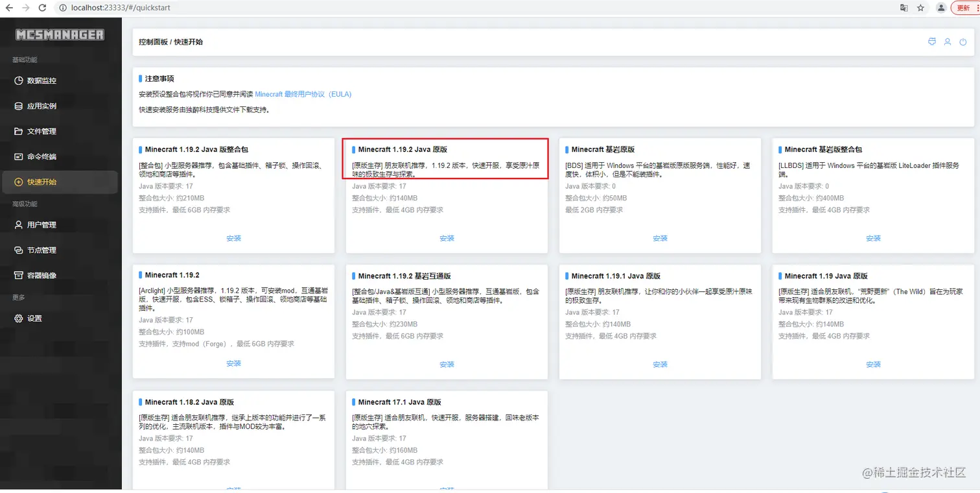The height and width of the screenshot is (493, 980).
Task: Click the browser forward arrow
Action: [x=26, y=8]
